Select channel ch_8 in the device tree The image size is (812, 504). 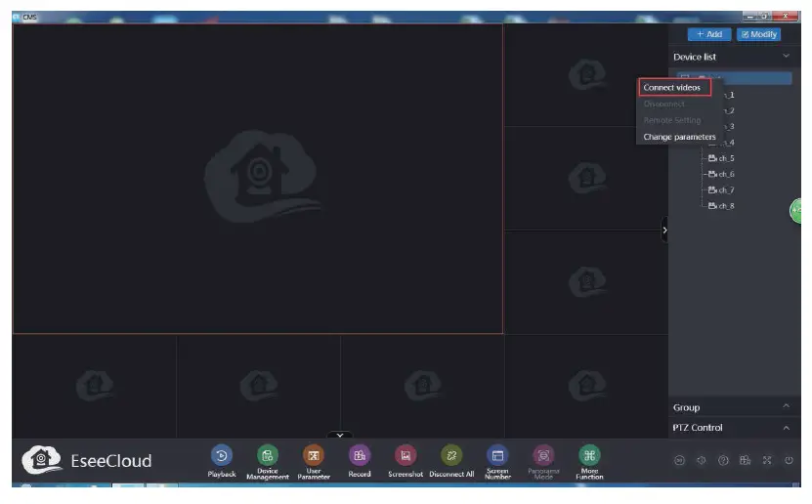click(721, 206)
